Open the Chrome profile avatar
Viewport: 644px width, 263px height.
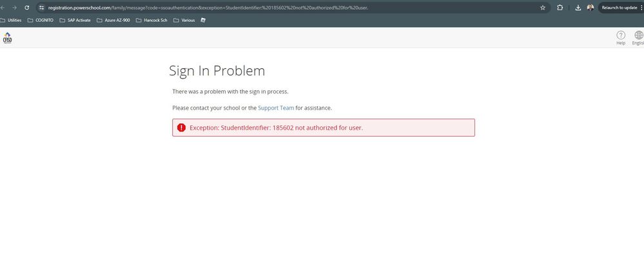pyautogui.click(x=590, y=8)
